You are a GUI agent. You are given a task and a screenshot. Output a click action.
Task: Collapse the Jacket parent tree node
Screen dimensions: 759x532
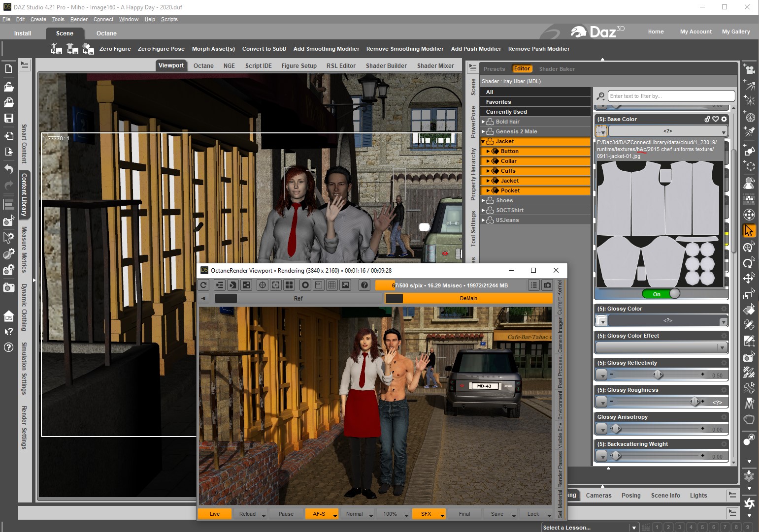pyautogui.click(x=483, y=141)
